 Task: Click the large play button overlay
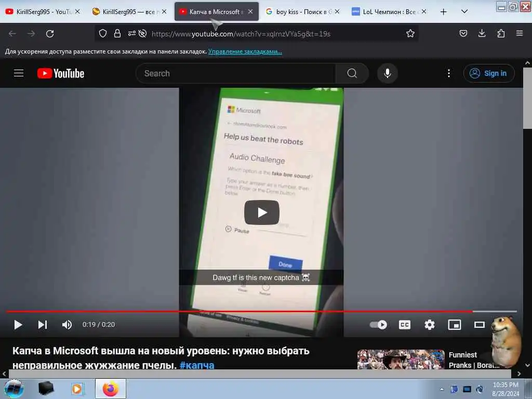click(262, 212)
